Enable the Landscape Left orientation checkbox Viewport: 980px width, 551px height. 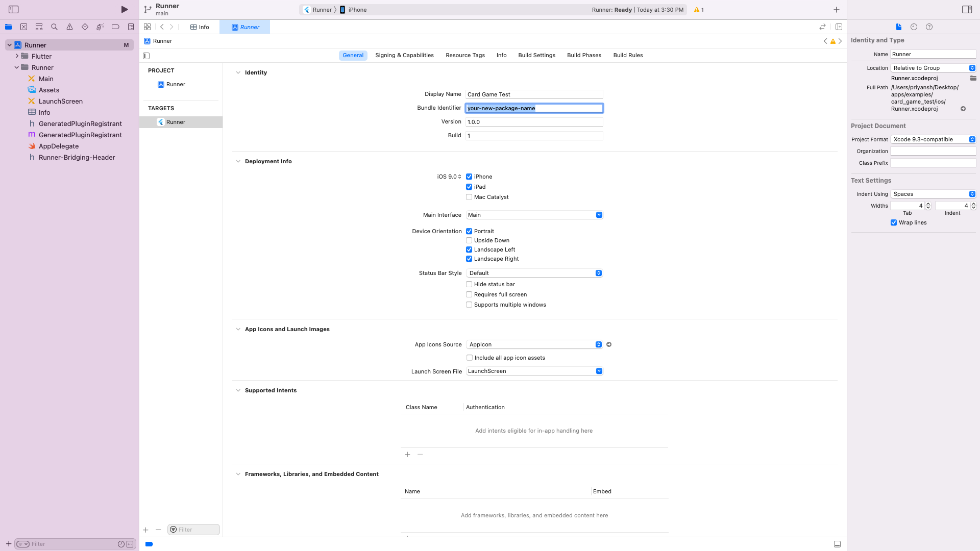tap(469, 249)
